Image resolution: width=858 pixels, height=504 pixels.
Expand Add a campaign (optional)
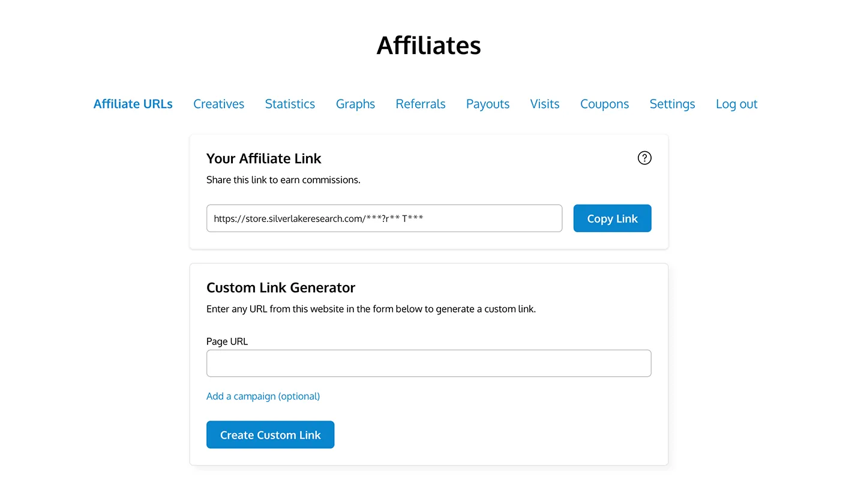[x=263, y=396]
